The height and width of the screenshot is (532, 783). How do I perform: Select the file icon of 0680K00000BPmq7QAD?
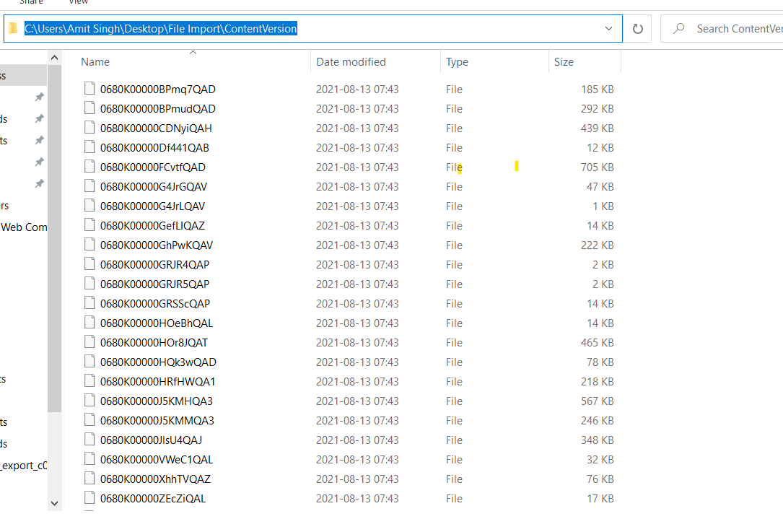[x=89, y=88]
